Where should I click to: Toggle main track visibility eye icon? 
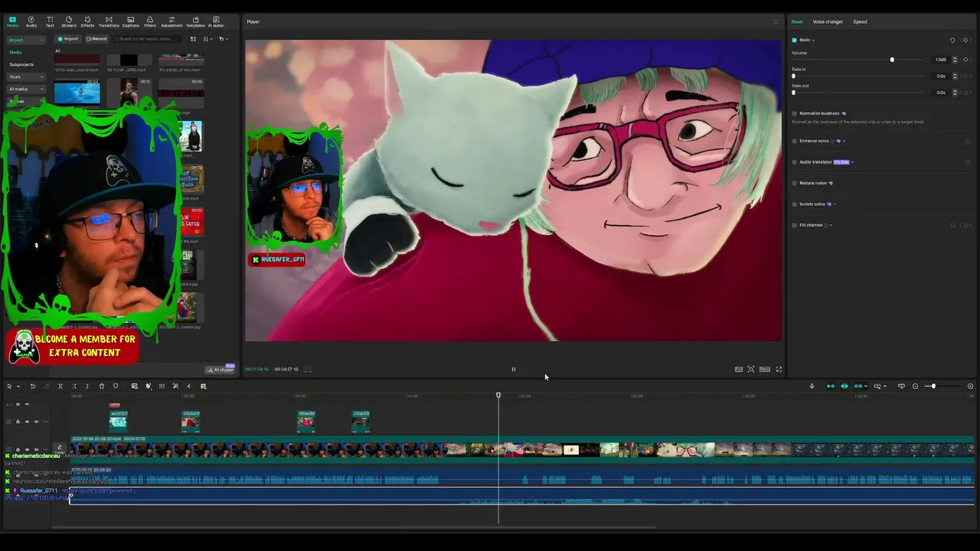pyautogui.click(x=27, y=449)
